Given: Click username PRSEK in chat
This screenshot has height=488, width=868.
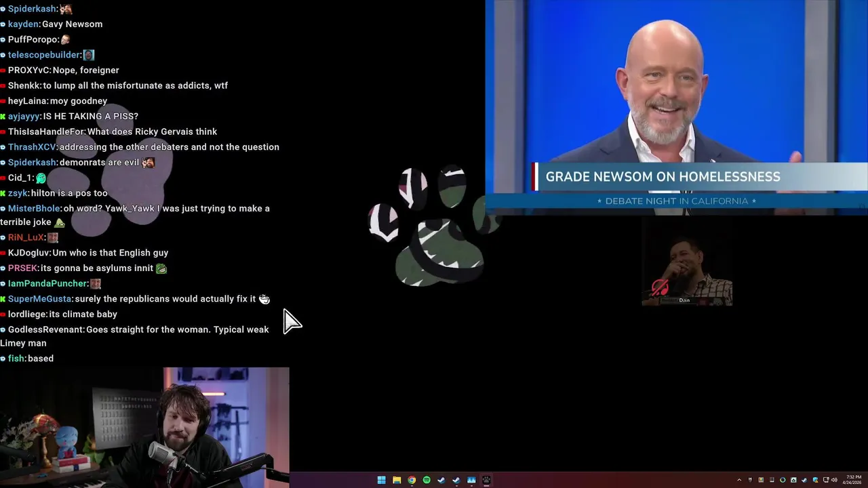Looking at the screenshot, I should (22, 268).
